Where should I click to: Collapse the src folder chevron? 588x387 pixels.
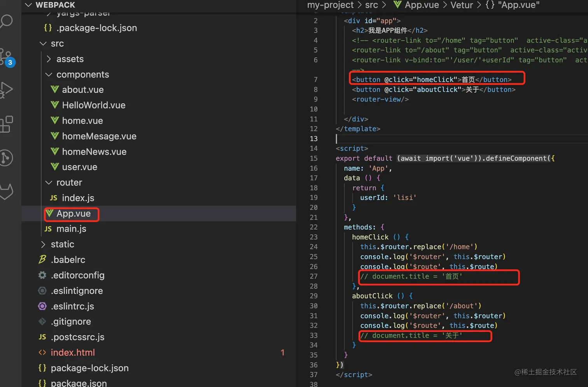click(x=43, y=44)
